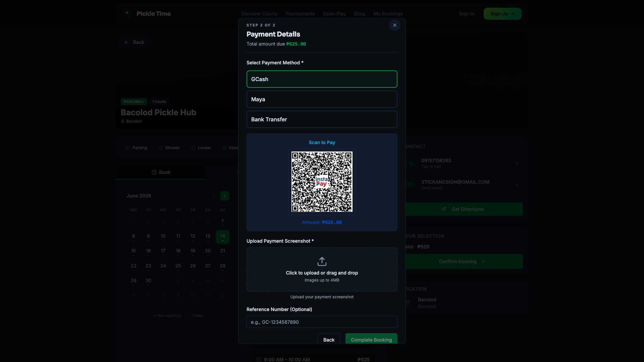Click the Bacolod Pickle Hub title
Screen dimensions: 644x362
(158, 112)
